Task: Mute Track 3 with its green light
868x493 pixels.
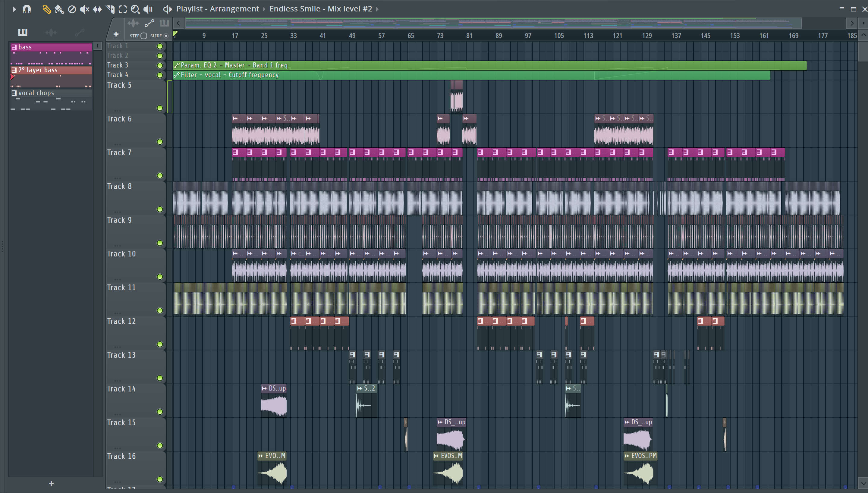Action: click(160, 65)
